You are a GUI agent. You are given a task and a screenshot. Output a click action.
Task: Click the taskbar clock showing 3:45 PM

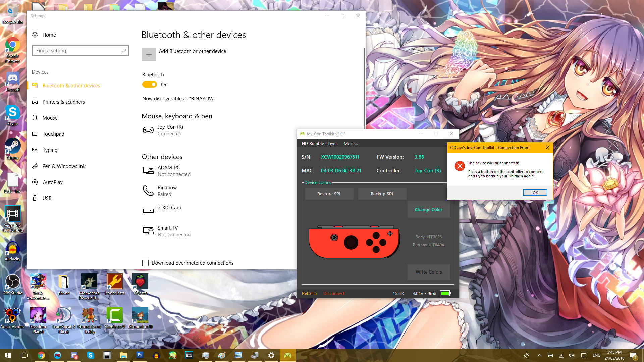614,355
